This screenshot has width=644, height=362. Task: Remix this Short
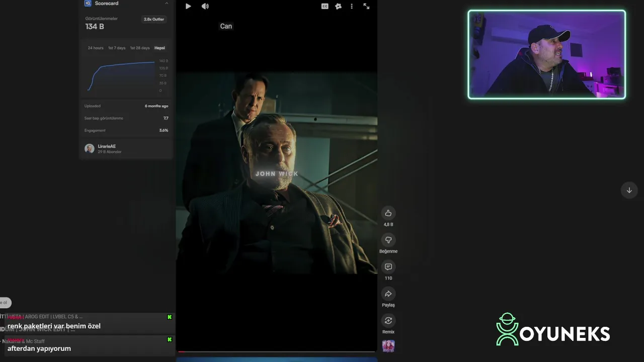[388, 320]
